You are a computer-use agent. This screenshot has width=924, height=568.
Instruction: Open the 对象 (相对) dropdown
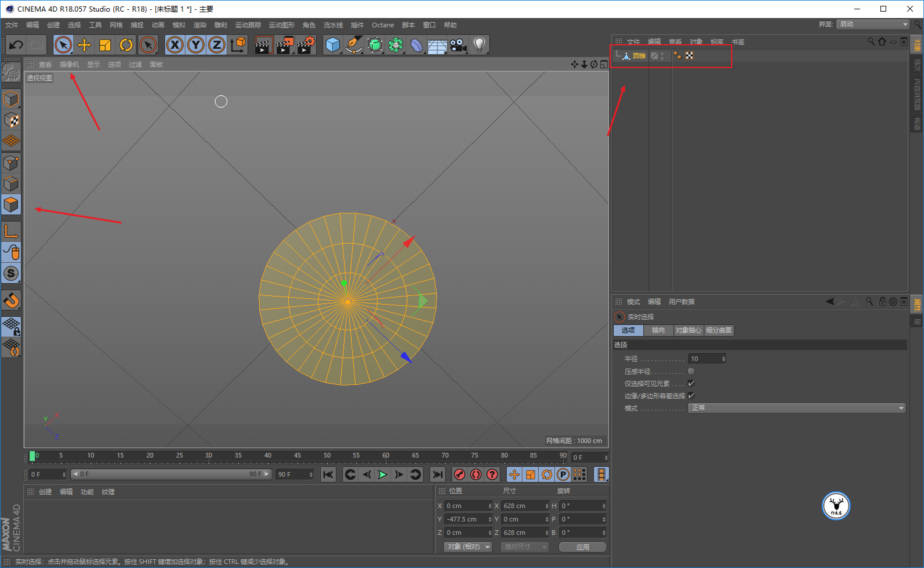468,547
